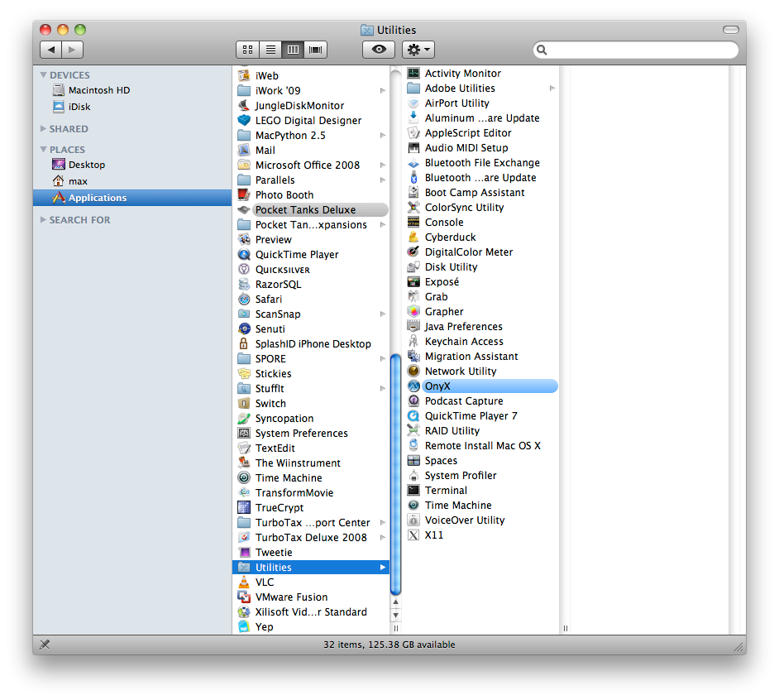
Task: Select the OnyX app icon
Action: pyautogui.click(x=413, y=386)
